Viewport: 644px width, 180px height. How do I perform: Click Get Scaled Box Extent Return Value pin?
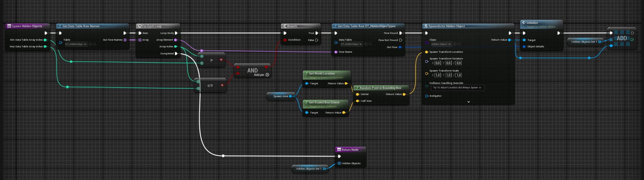[344, 113]
